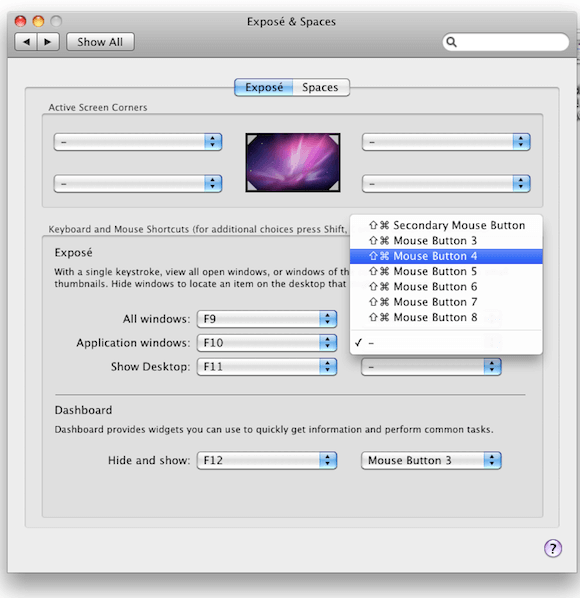This screenshot has height=598, width=580.
Task: Open top-right screen corner dropdown
Action: pos(446,142)
